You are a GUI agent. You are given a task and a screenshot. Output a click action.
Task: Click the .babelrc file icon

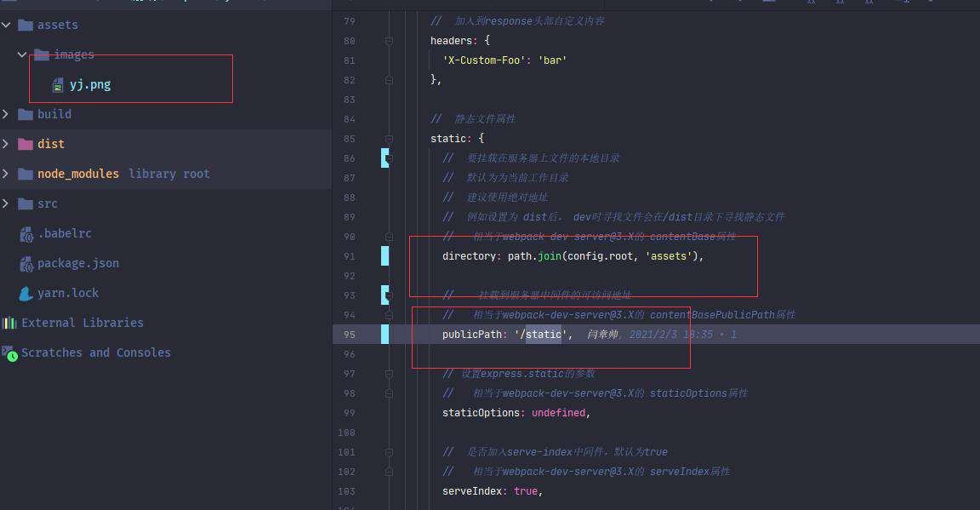26,234
